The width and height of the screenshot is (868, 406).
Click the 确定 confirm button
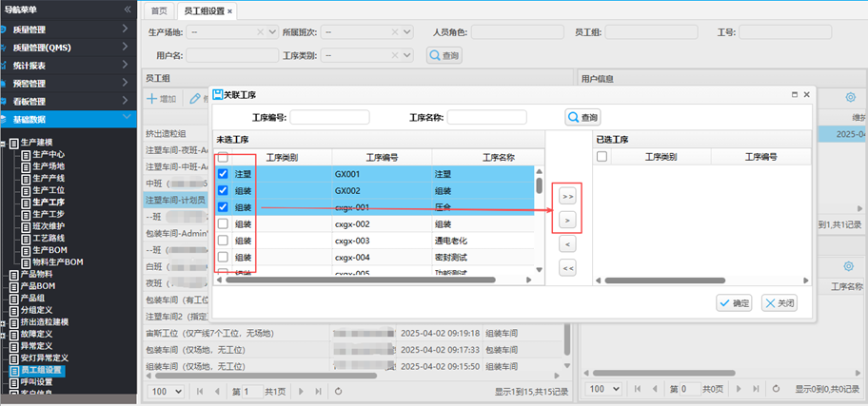pos(734,302)
